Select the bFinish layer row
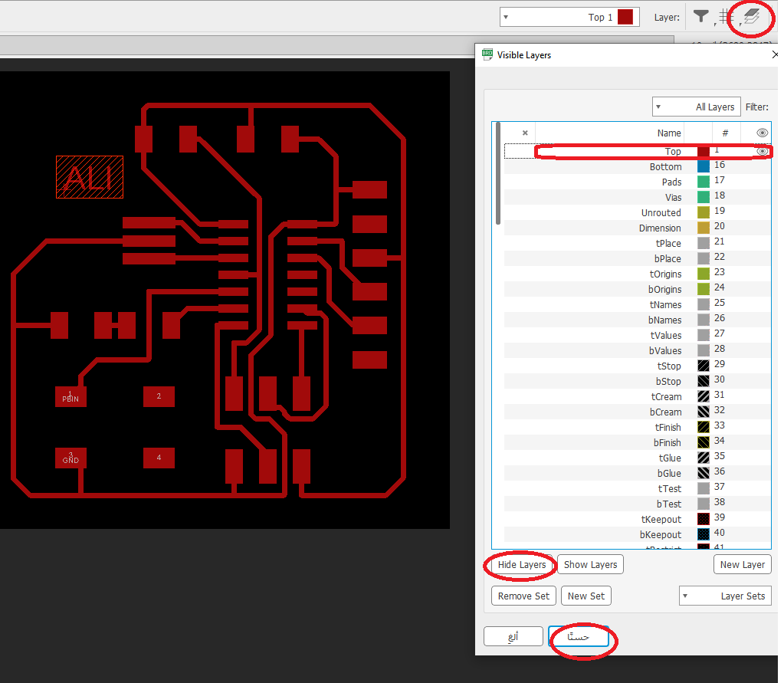This screenshot has width=784, height=683. coord(637,442)
